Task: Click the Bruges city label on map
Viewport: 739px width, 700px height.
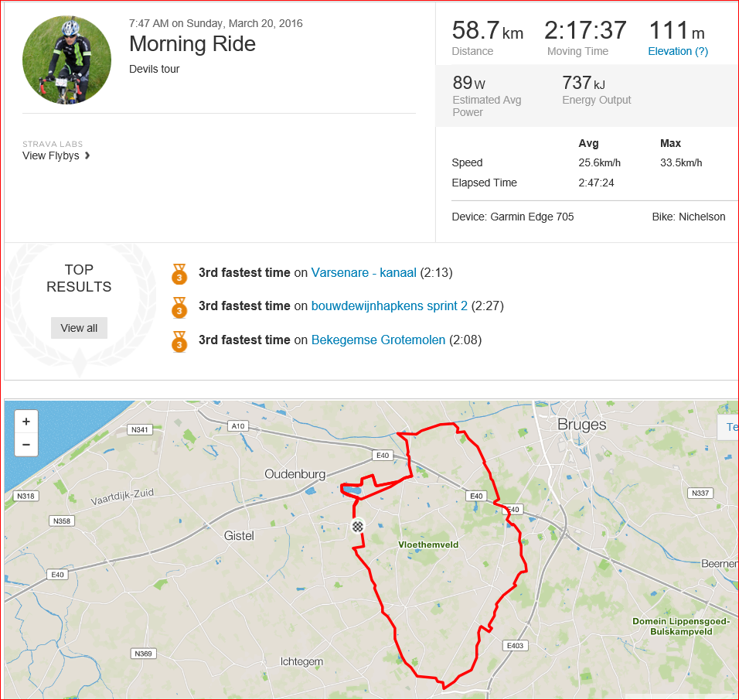Action: [x=582, y=425]
